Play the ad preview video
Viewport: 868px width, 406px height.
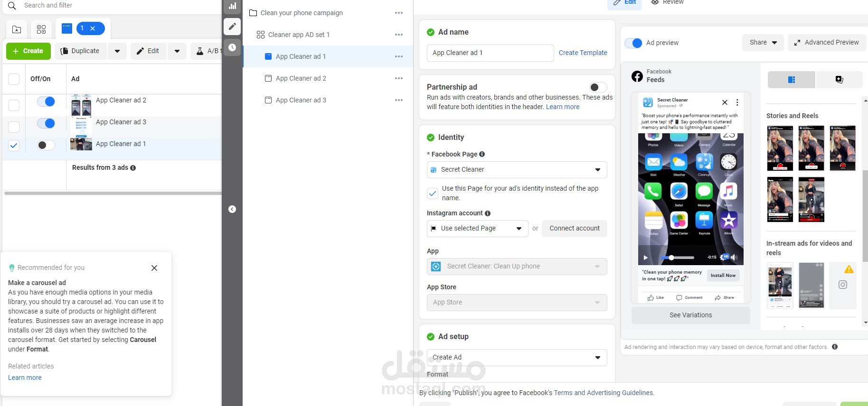pos(645,258)
